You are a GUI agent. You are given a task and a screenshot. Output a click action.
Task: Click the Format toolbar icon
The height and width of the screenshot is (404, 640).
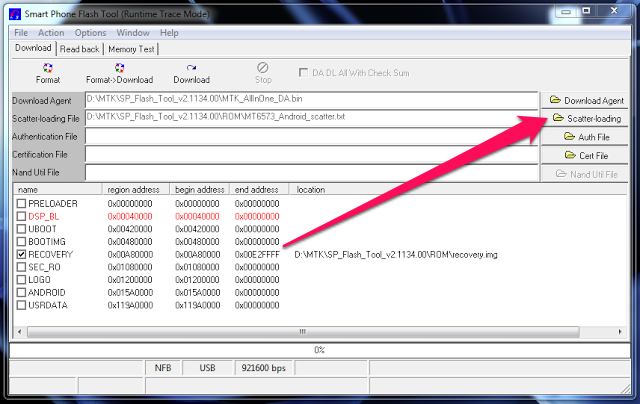coord(48,73)
